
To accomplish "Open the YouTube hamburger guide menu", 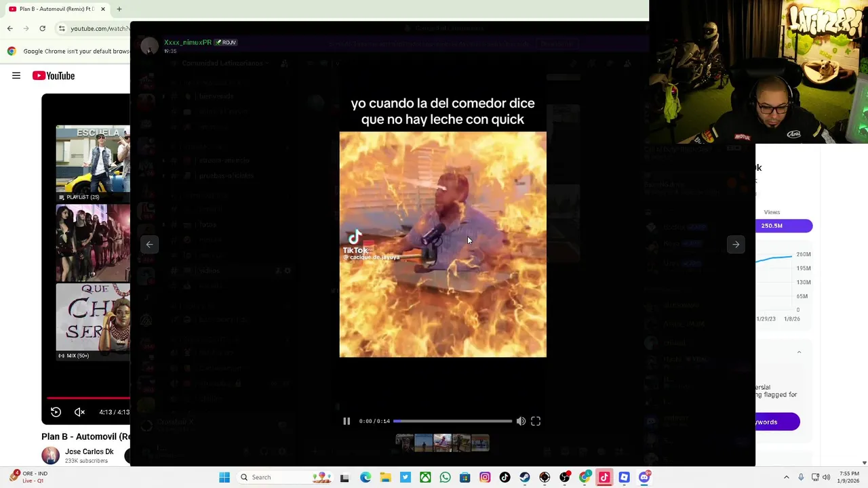I will [x=16, y=76].
